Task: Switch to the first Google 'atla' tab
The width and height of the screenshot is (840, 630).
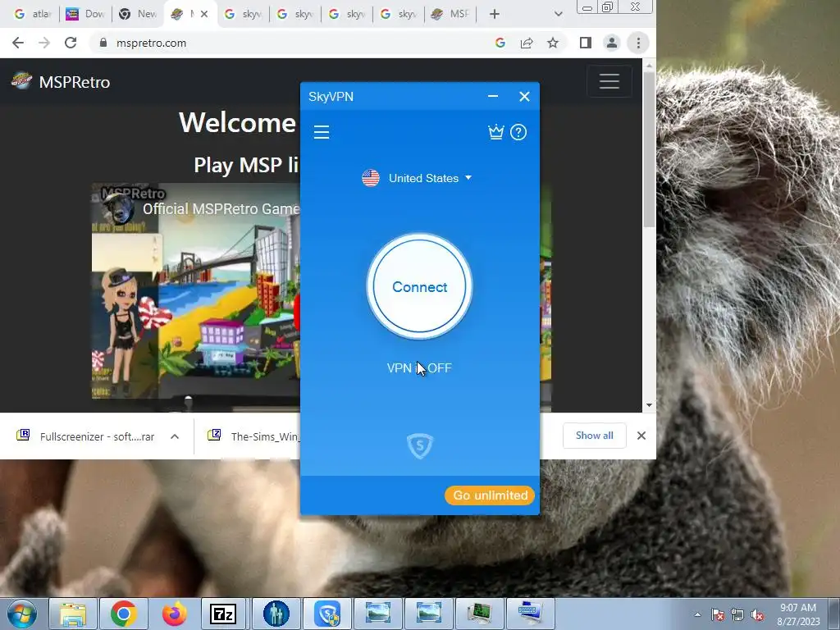Action: point(32,15)
